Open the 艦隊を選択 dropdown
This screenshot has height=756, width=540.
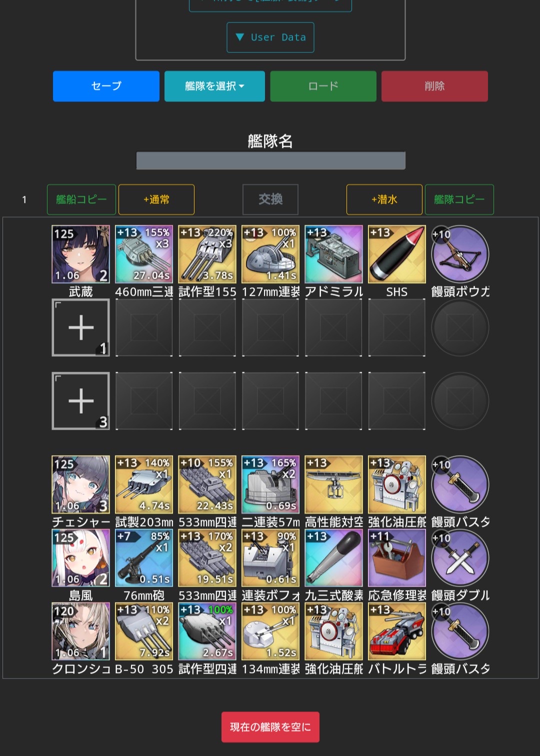point(214,86)
